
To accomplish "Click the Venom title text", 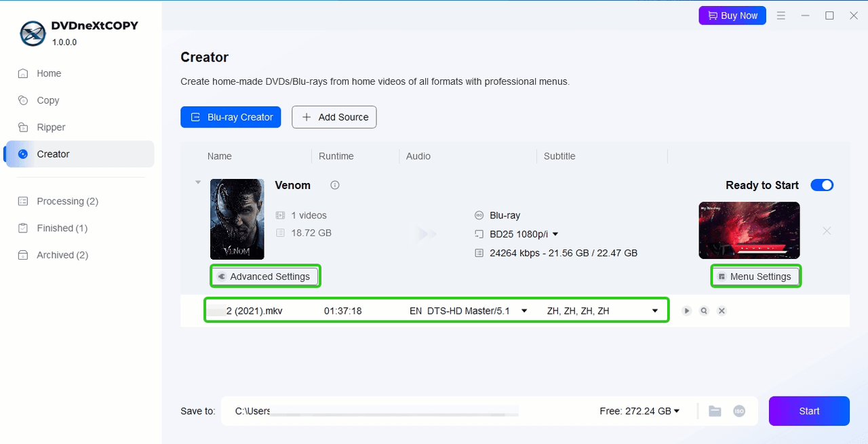I will pyautogui.click(x=293, y=185).
